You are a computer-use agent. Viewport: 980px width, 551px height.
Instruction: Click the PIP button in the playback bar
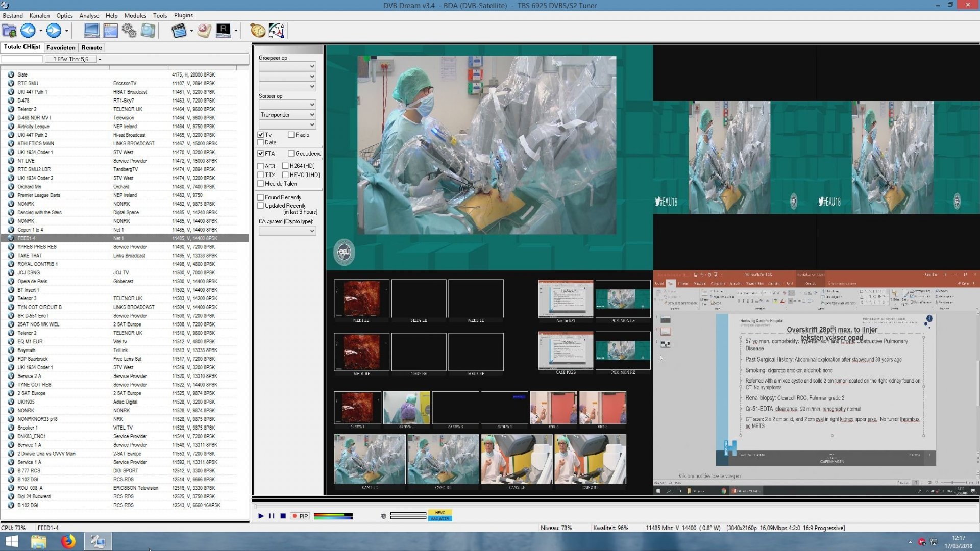300,516
